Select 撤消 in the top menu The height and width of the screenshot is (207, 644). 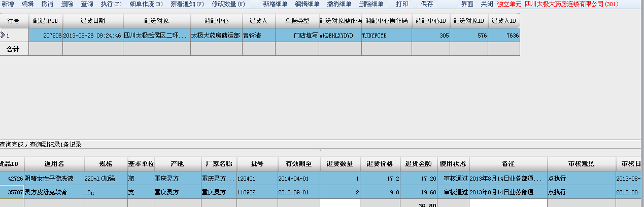[47, 4]
